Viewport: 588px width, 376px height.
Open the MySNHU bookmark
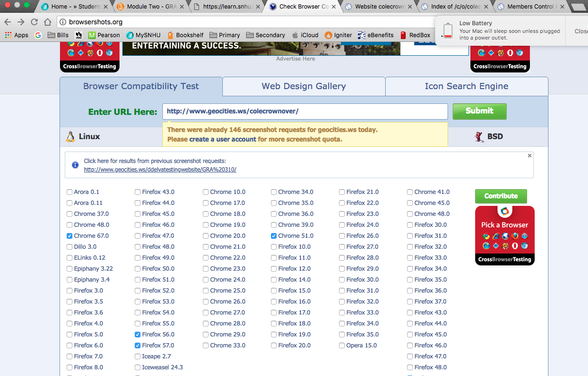click(143, 35)
